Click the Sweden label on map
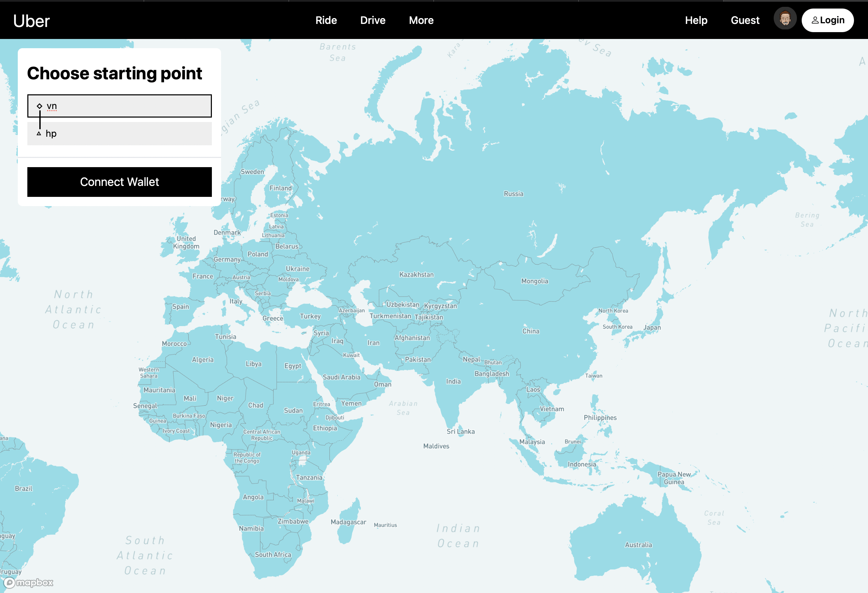The width and height of the screenshot is (868, 593). click(252, 172)
